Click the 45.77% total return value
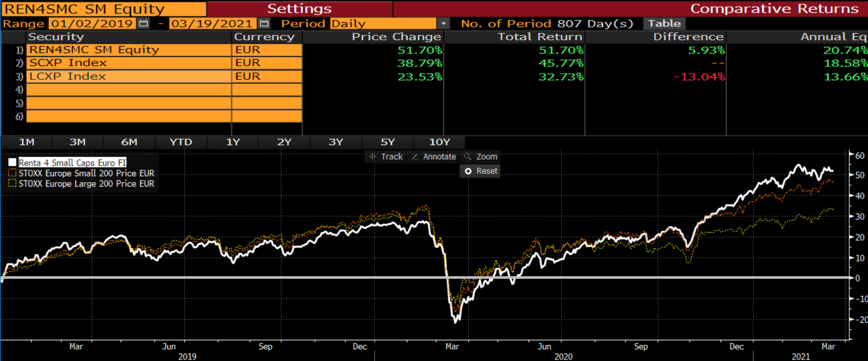 point(561,63)
